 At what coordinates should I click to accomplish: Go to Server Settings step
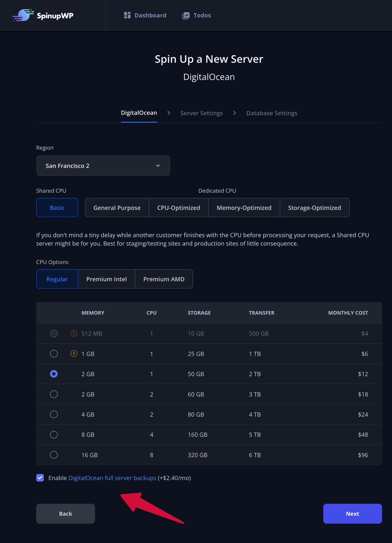[201, 113]
